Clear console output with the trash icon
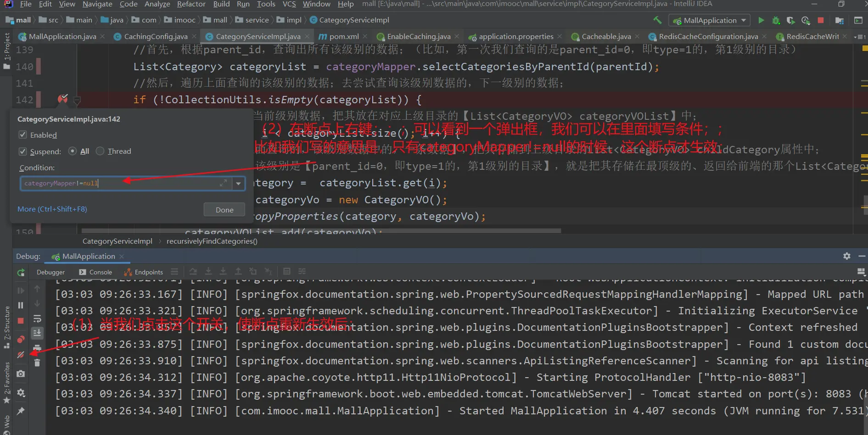Screen dimensions: 868x435 click(x=37, y=363)
